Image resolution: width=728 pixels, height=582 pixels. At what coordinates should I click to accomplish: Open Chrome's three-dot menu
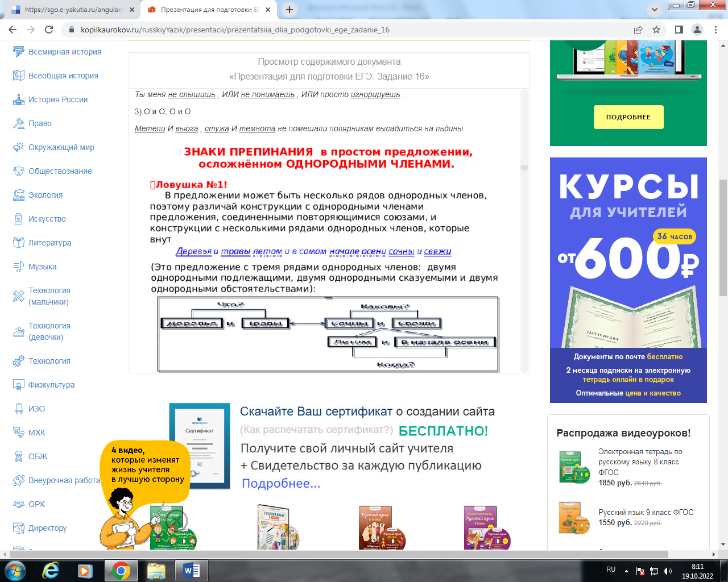pyautogui.click(x=715, y=30)
